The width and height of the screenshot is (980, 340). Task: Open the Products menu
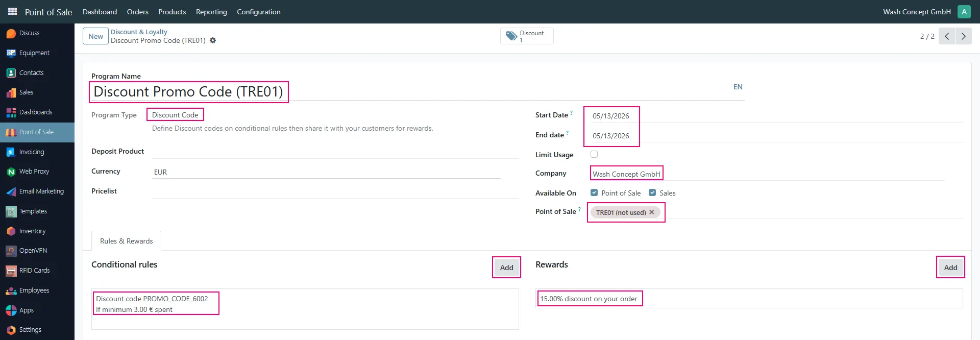[172, 12]
